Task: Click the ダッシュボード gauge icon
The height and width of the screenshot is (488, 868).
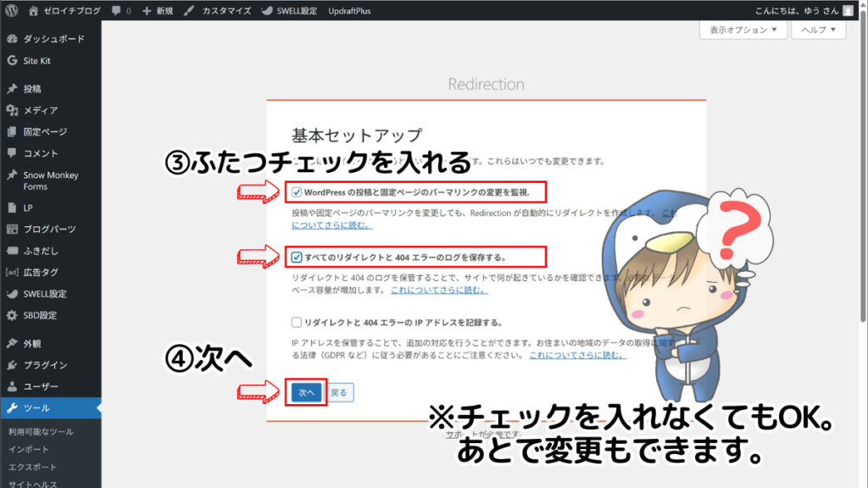Action: pos(12,39)
